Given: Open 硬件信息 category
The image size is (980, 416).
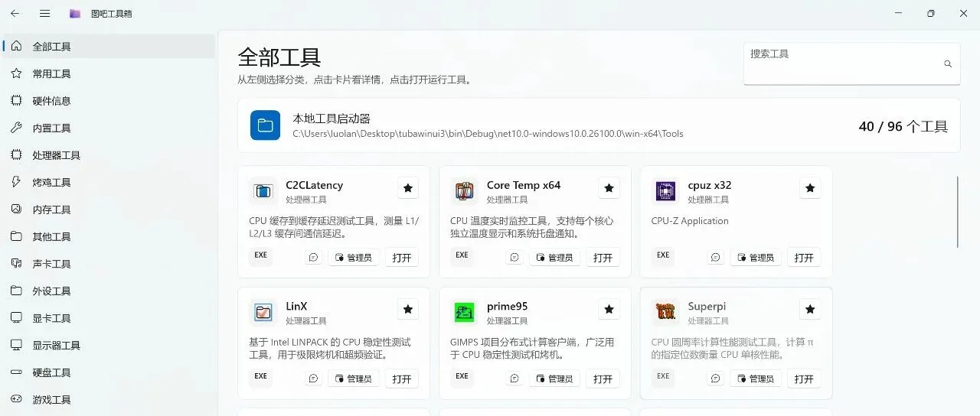Looking at the screenshot, I should click(109, 101).
